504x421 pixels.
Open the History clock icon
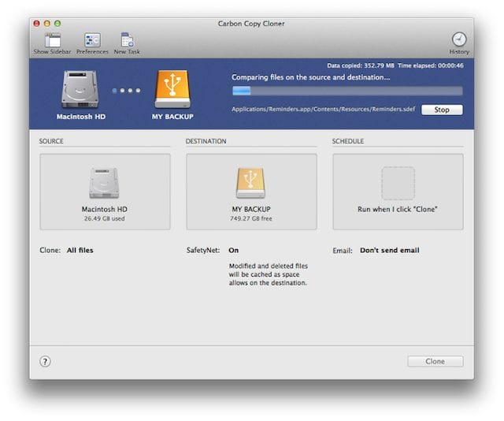click(458, 40)
